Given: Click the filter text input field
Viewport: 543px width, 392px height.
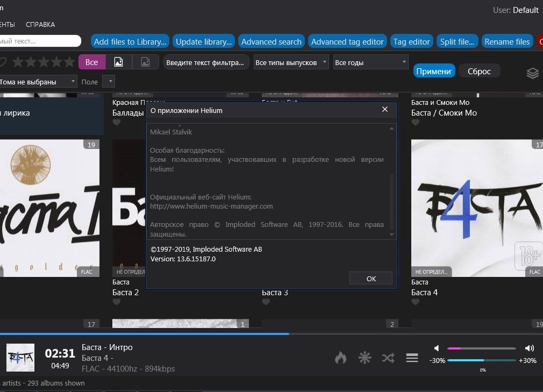Looking at the screenshot, I should pos(206,62).
